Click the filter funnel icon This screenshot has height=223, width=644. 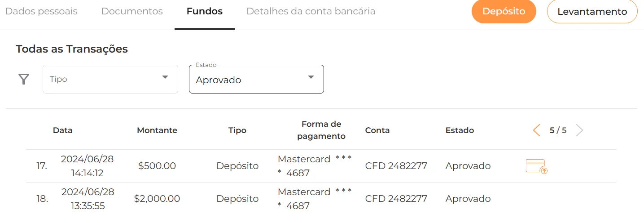tap(24, 80)
